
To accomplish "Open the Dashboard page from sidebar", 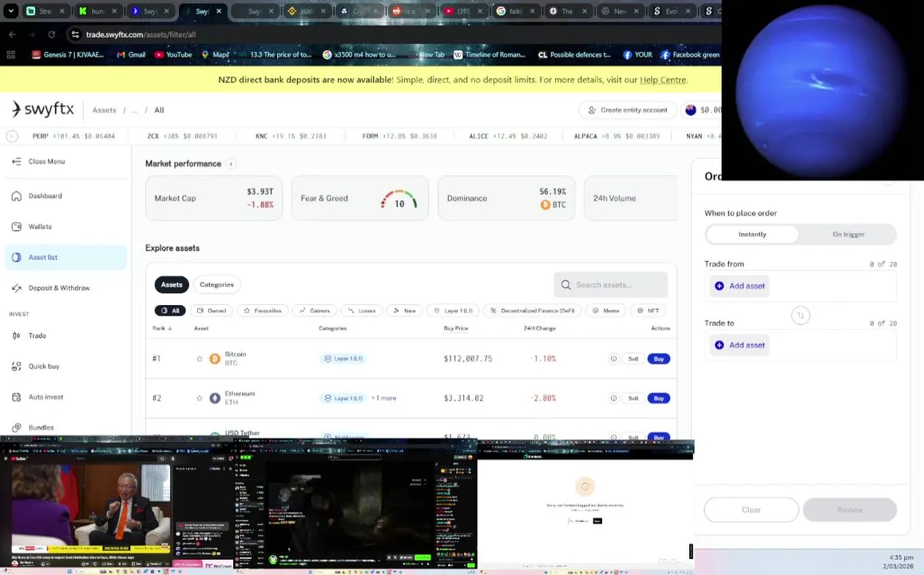I will click(x=37, y=196).
